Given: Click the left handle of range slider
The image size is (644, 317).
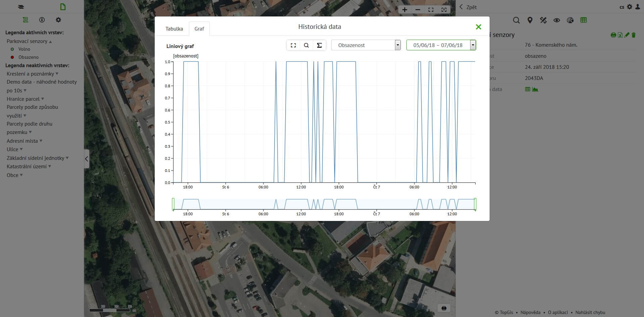Looking at the screenshot, I should coord(173,204).
